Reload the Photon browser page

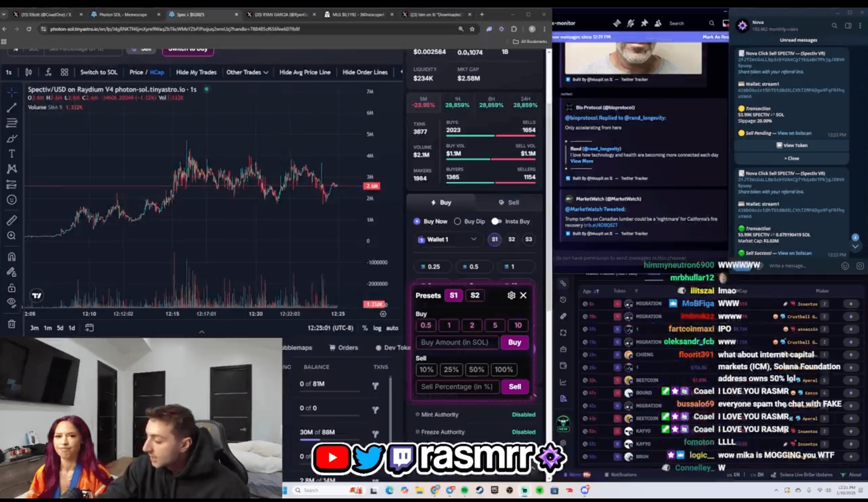pos(29,29)
